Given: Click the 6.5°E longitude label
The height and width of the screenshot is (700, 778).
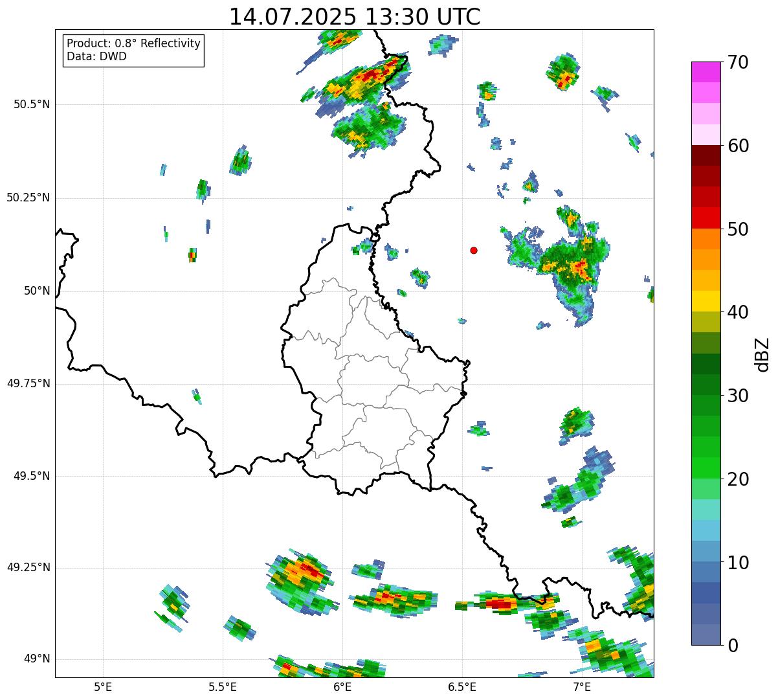Looking at the screenshot, I should (462, 686).
